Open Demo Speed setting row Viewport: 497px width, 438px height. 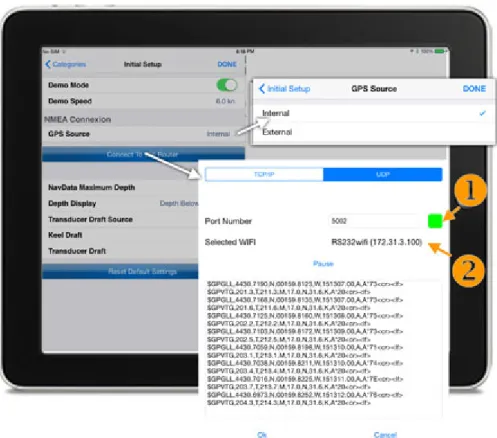[143, 101]
